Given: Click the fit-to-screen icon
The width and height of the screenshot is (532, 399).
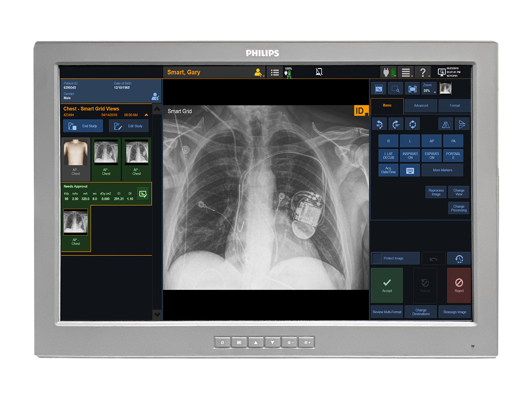Looking at the screenshot, I should (412, 88).
